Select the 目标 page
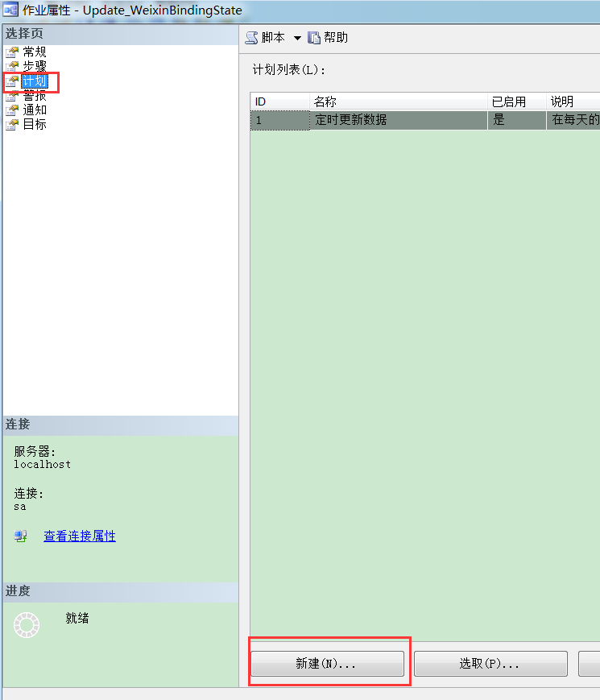 pos(35,125)
